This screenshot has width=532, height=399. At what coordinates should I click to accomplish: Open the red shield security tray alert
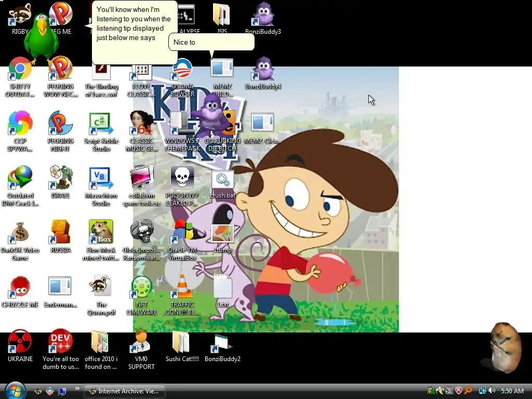[x=459, y=391]
